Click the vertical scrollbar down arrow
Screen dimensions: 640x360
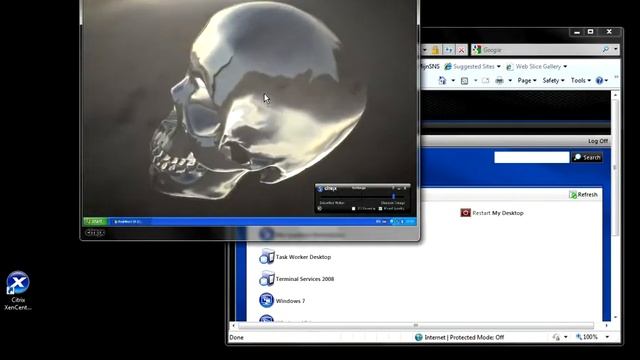click(x=615, y=317)
